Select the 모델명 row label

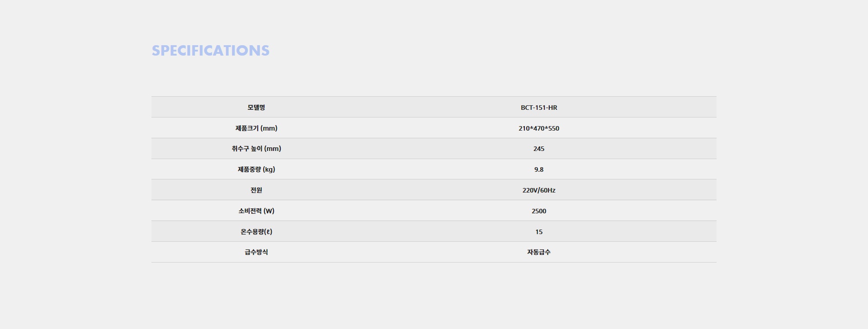tap(256, 108)
